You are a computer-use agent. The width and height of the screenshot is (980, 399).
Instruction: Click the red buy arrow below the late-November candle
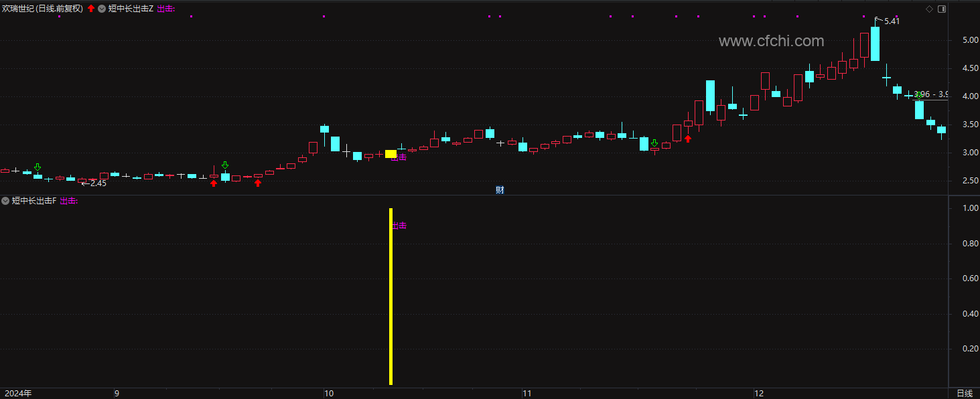point(688,139)
